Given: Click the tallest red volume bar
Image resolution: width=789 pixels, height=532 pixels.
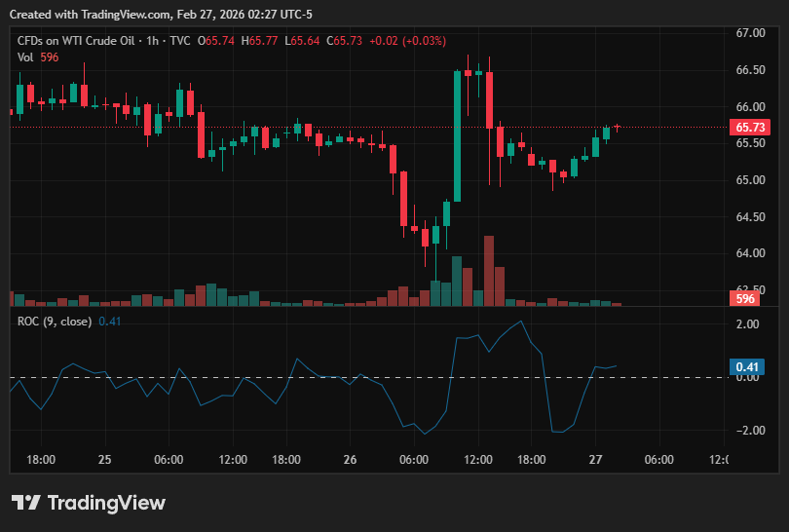Looking at the screenshot, I should point(489,271).
